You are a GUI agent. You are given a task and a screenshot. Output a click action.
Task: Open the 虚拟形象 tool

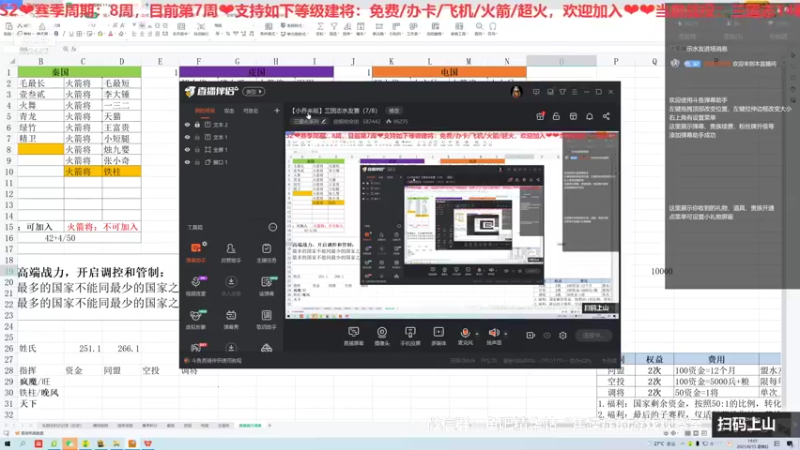[x=195, y=319]
